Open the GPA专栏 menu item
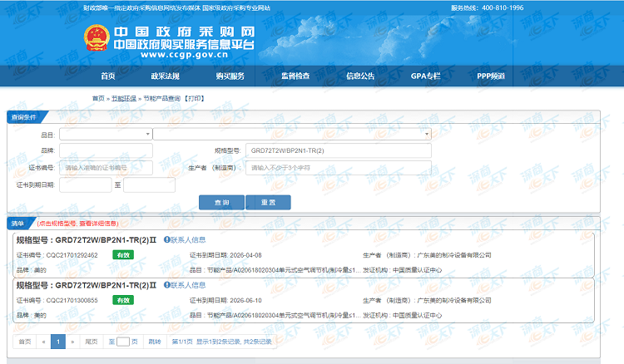The image size is (624, 364). [x=425, y=76]
